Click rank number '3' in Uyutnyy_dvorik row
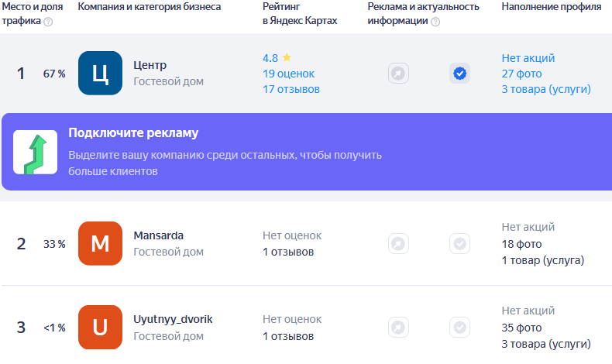 pos(21,328)
